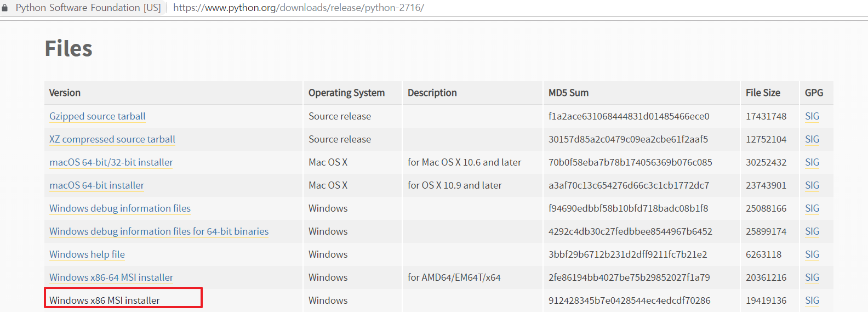The image size is (868, 312).
Task: Open macOS 64-bit/32-bit installer link
Action: click(111, 162)
